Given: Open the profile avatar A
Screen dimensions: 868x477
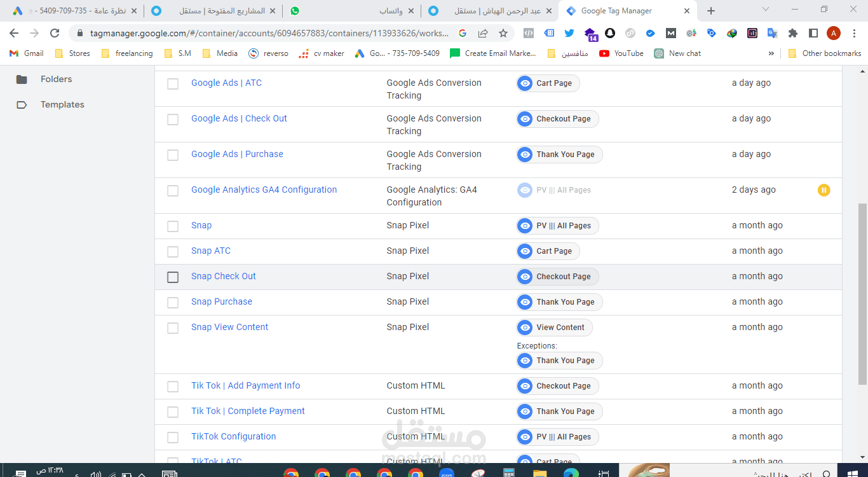Looking at the screenshot, I should coord(834,33).
